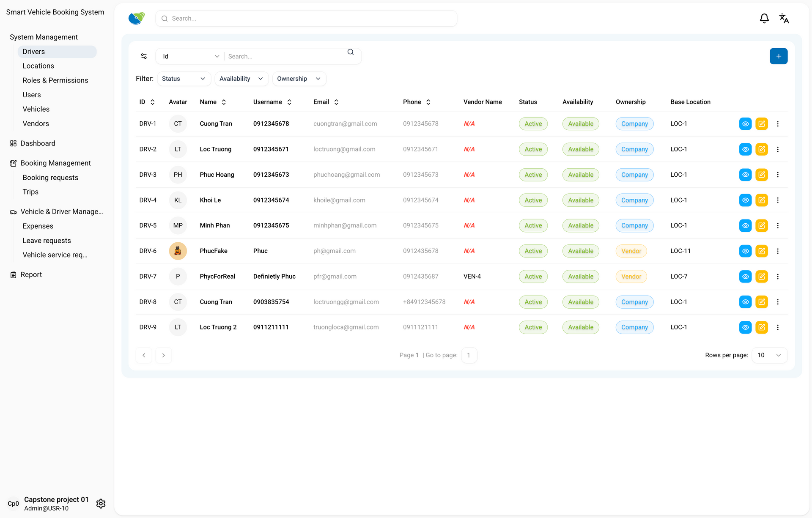
Task: Go to the next page arrow
Action: click(163, 355)
